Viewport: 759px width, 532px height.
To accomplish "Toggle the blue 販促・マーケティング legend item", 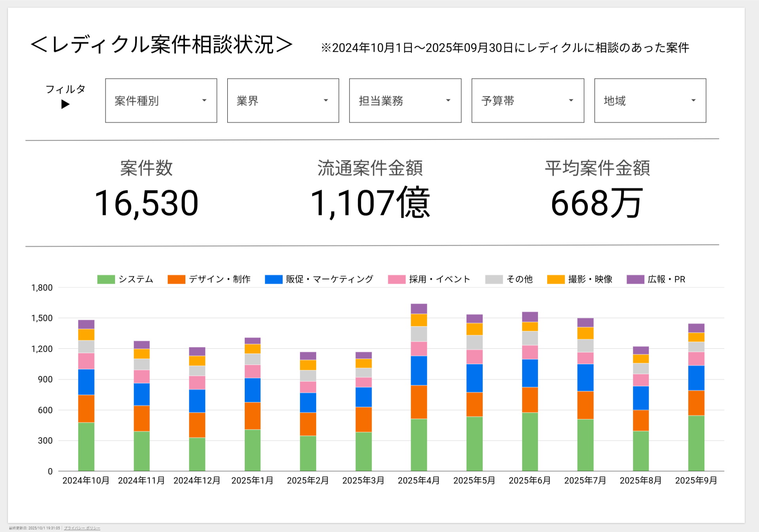I will click(274, 279).
